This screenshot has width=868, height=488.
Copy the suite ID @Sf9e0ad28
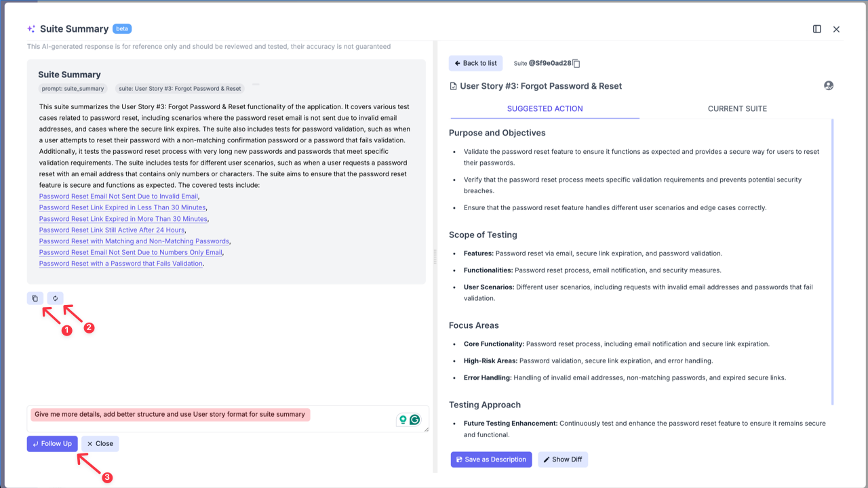[x=576, y=63]
